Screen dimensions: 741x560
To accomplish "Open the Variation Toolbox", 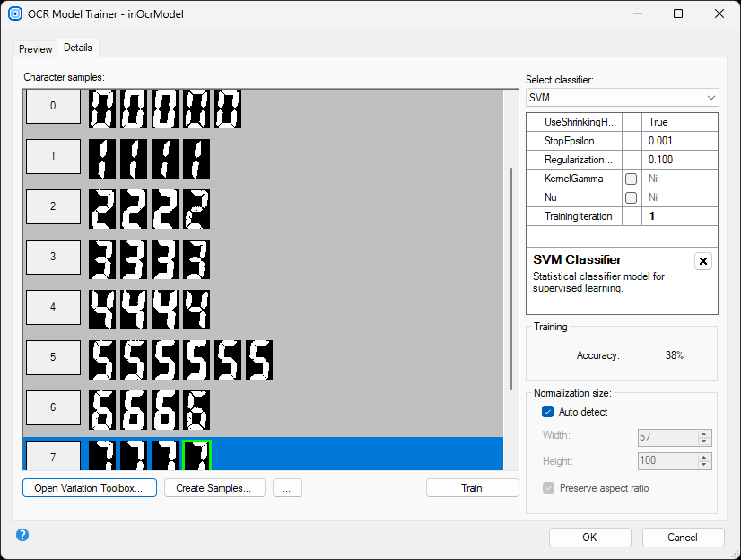I will point(89,488).
